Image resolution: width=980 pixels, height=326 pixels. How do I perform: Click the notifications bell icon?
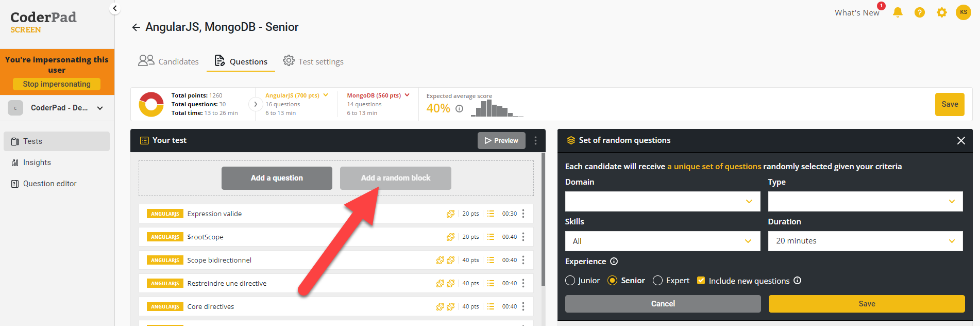click(x=898, y=12)
